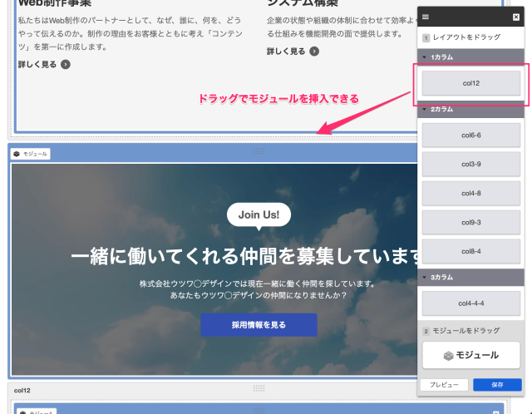The image size is (532, 414).
Task: Collapse the 2カラム section
Action: [426, 110]
